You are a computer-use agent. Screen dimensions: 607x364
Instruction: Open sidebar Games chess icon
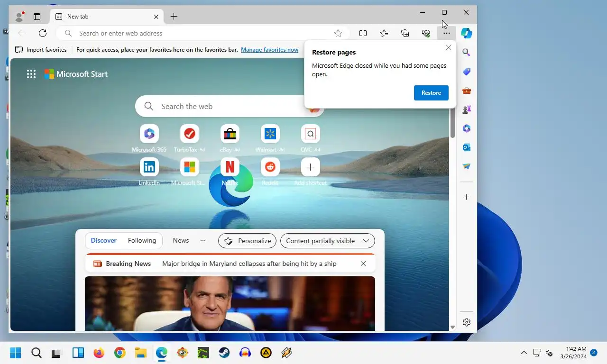click(x=467, y=109)
